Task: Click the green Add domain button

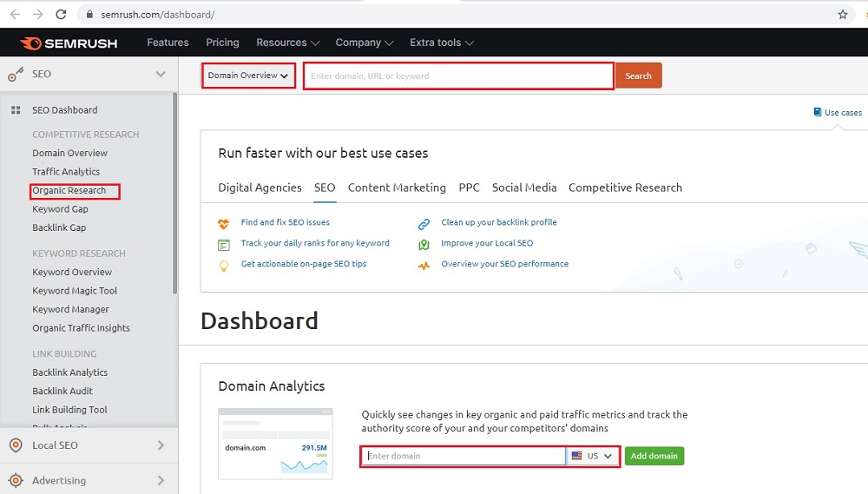Action: coord(654,456)
